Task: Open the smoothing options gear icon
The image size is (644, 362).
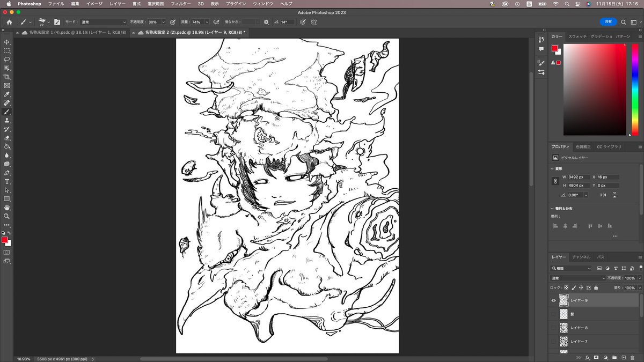Action: 266,22
